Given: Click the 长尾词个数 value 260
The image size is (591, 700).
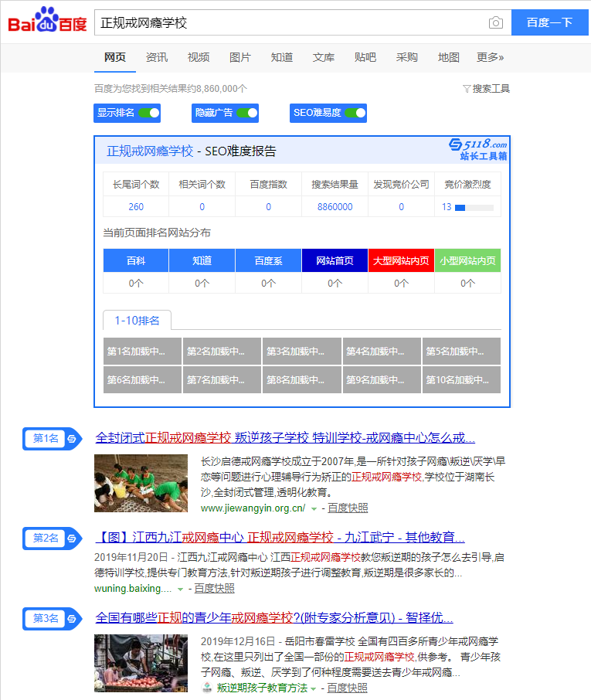Looking at the screenshot, I should click(136, 207).
